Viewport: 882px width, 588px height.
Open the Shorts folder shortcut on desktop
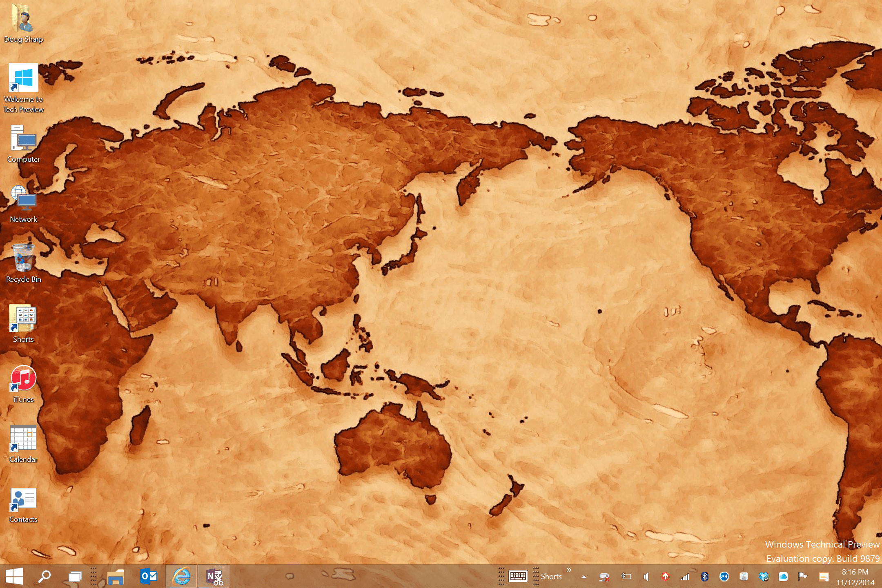pyautogui.click(x=23, y=318)
